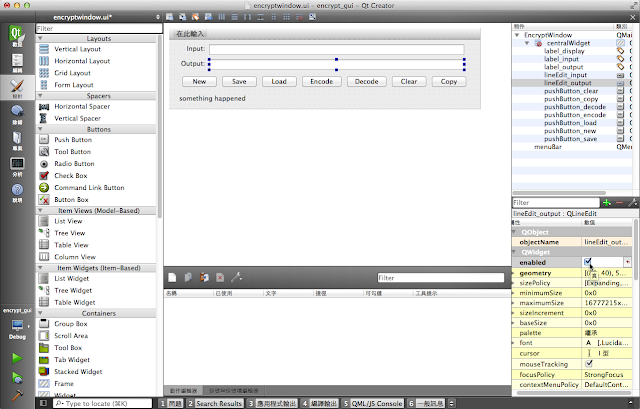Collapse EncryptWindow tree node
Image resolution: width=640 pixels, height=409 pixels.
point(517,35)
